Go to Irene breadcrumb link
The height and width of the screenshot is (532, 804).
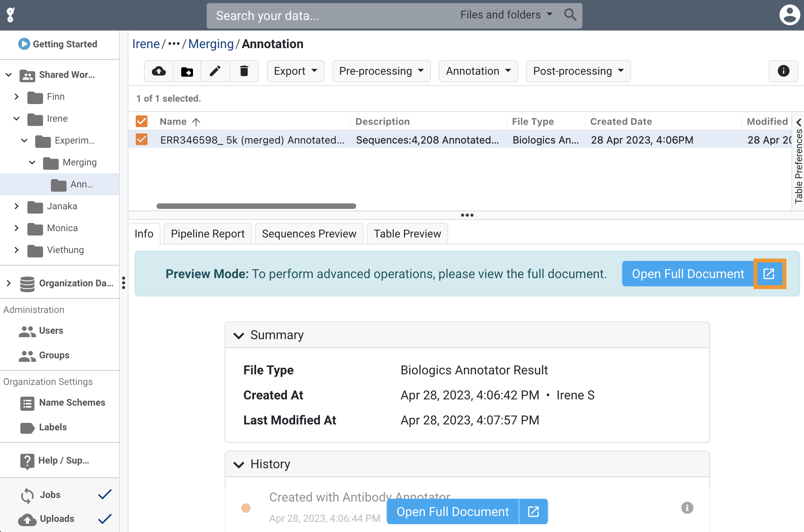(146, 44)
